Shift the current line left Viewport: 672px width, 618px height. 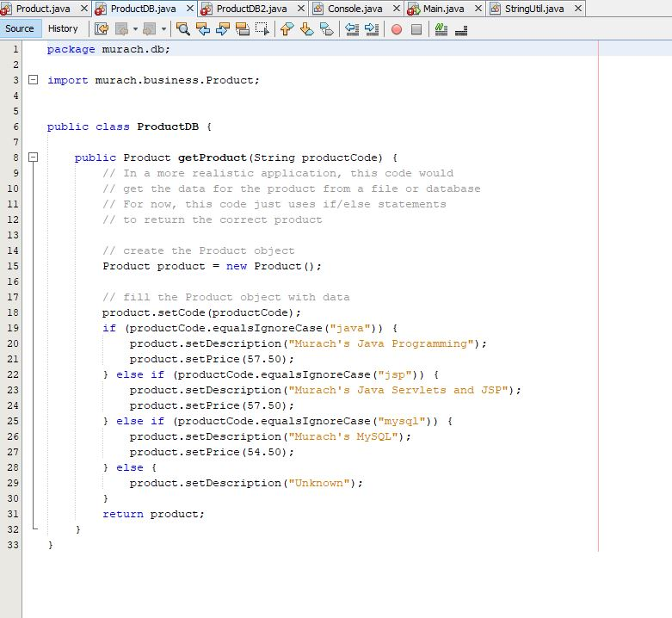tap(351, 29)
